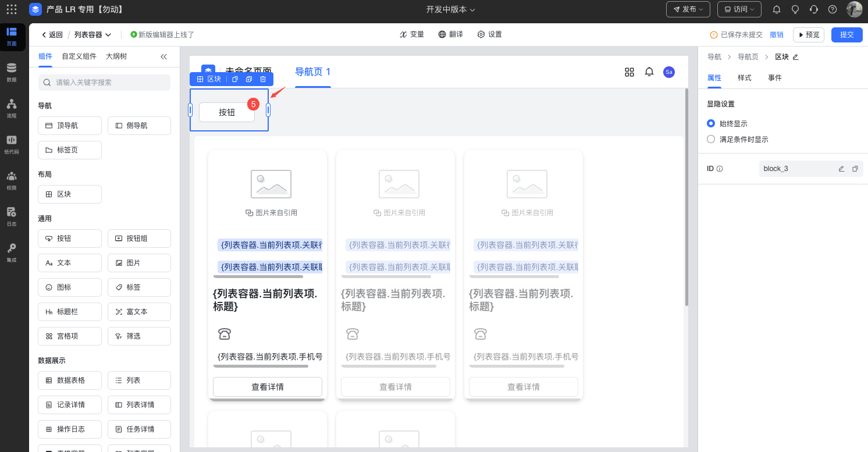
Task: Click the first card's image placeholder
Action: [x=271, y=184]
